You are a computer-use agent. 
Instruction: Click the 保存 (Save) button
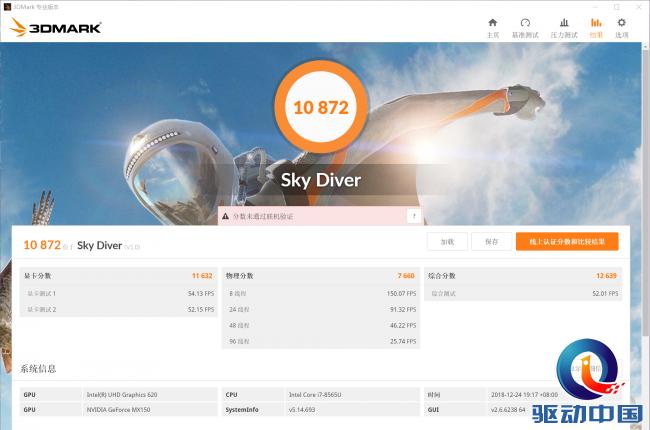(490, 242)
